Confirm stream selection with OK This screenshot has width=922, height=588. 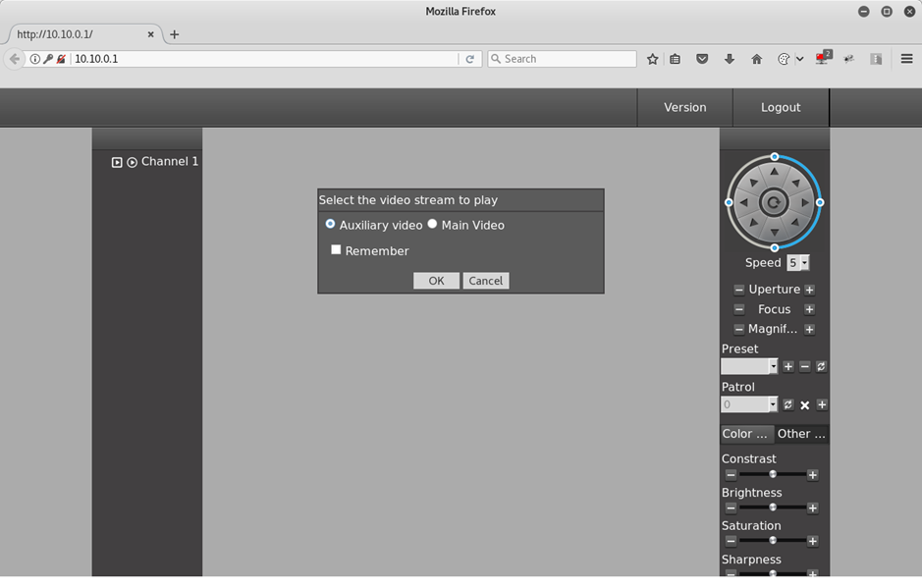click(x=436, y=281)
